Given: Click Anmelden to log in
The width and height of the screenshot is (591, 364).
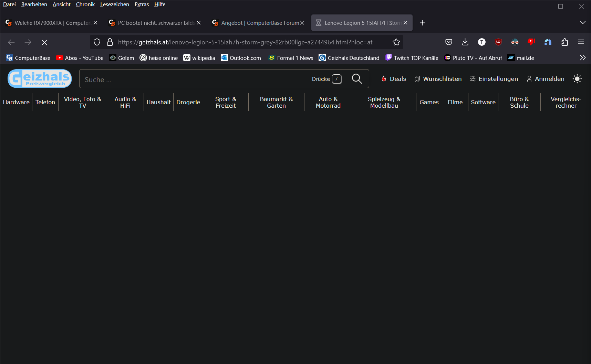Looking at the screenshot, I should click(x=546, y=79).
